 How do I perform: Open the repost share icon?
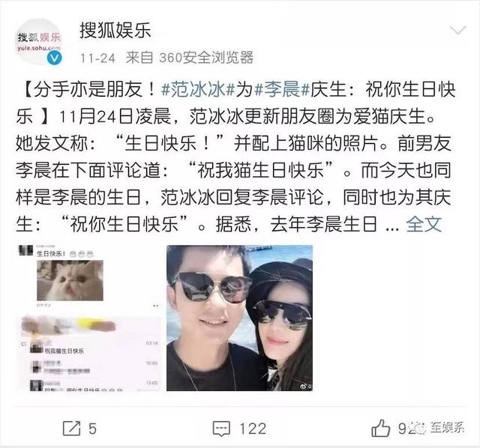71,428
